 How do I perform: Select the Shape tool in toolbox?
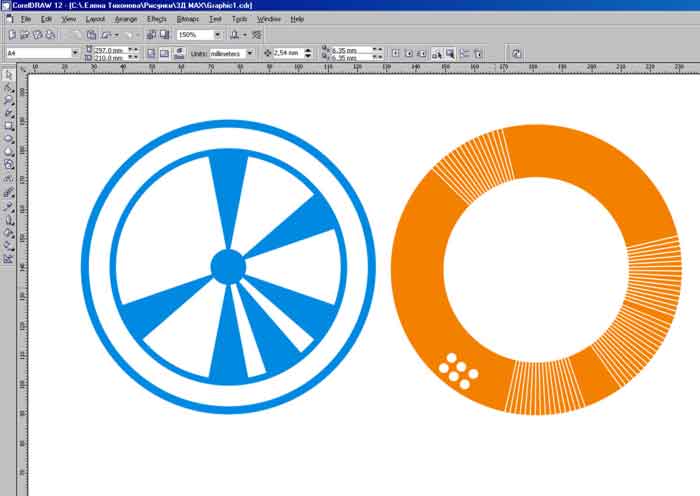8,88
